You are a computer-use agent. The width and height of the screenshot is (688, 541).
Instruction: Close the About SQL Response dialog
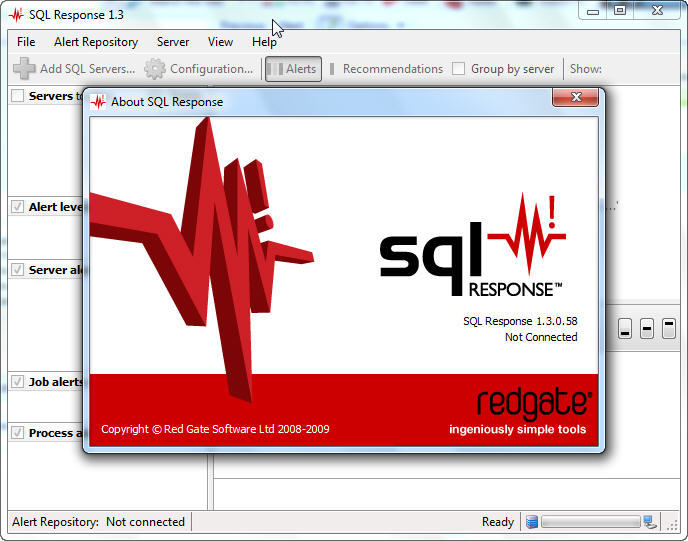click(575, 97)
